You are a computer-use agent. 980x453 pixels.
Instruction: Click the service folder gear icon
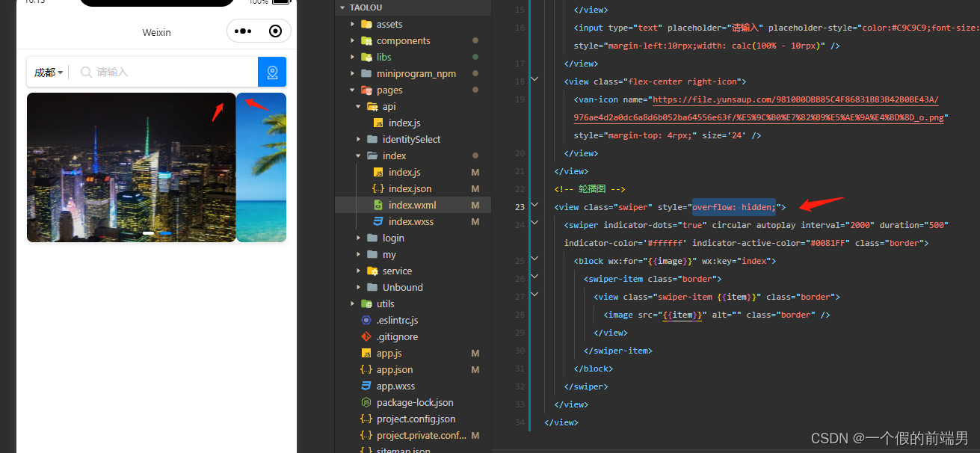click(372, 271)
